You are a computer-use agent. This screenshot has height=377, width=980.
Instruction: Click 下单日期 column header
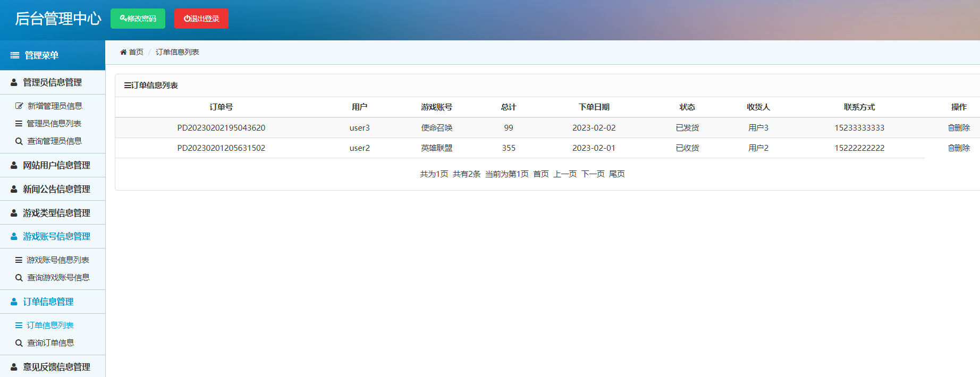[x=594, y=107]
